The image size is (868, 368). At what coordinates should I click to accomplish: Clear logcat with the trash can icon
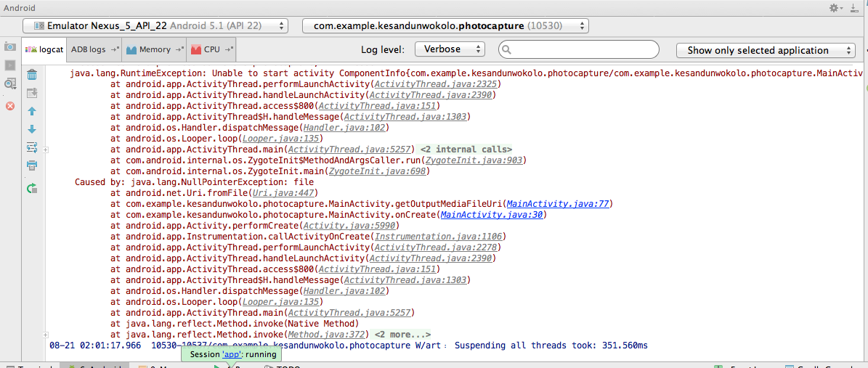(32, 75)
